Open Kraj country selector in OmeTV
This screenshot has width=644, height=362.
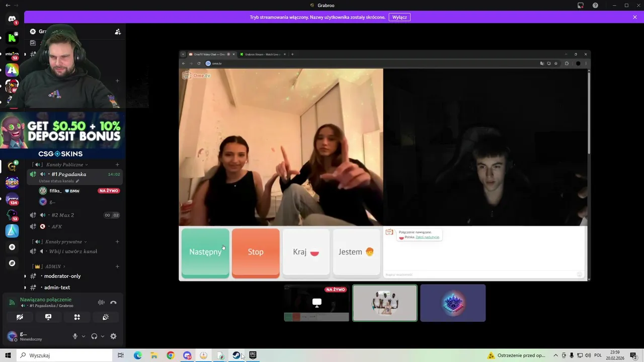pos(306,252)
